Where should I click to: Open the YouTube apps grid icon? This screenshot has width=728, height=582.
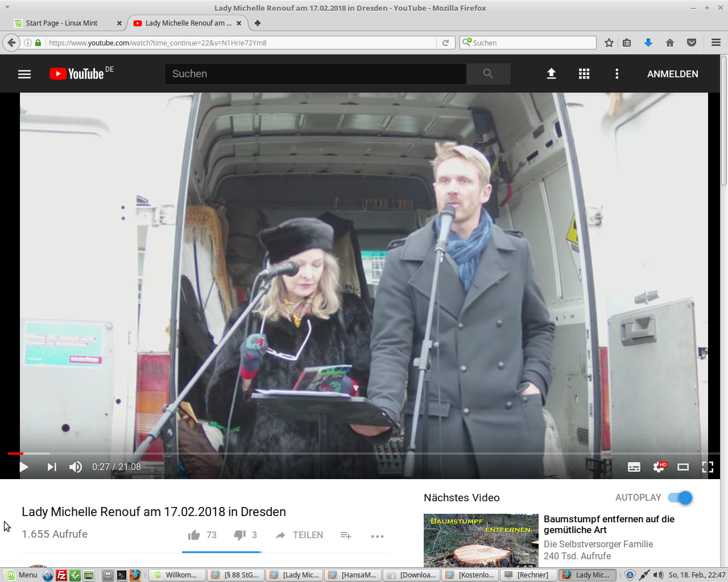click(584, 74)
